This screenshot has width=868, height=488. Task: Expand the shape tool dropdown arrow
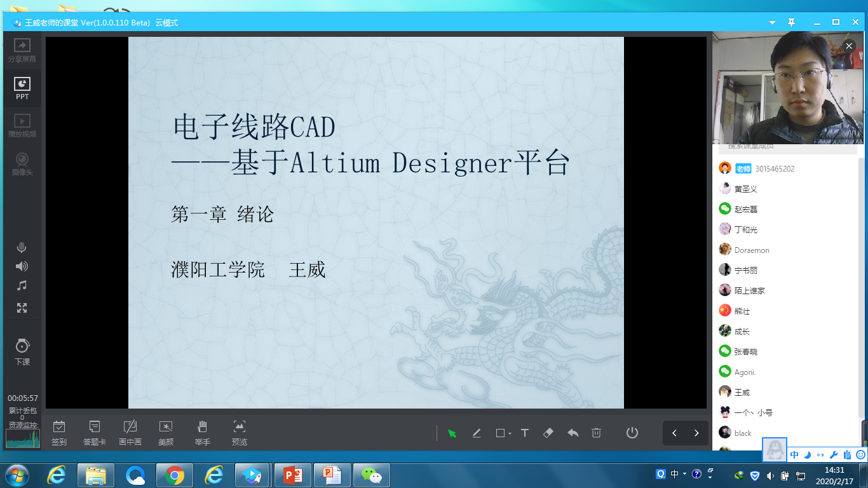pyautogui.click(x=510, y=434)
